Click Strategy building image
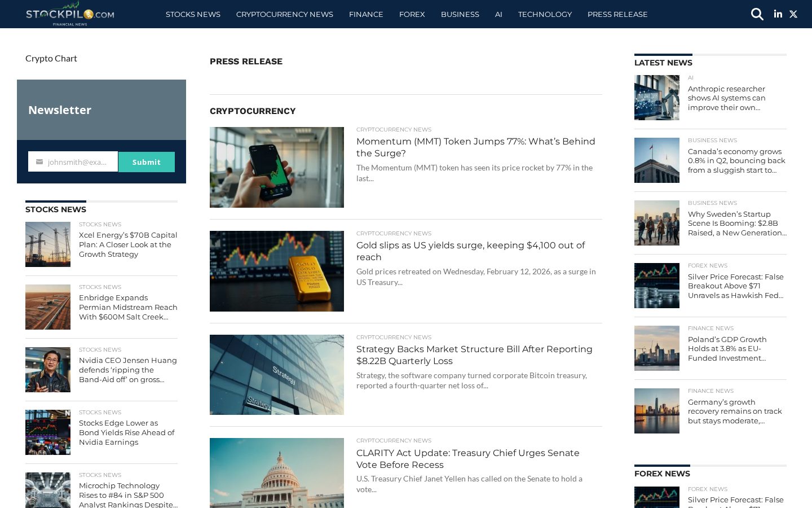This screenshot has height=508, width=812. tap(277, 375)
